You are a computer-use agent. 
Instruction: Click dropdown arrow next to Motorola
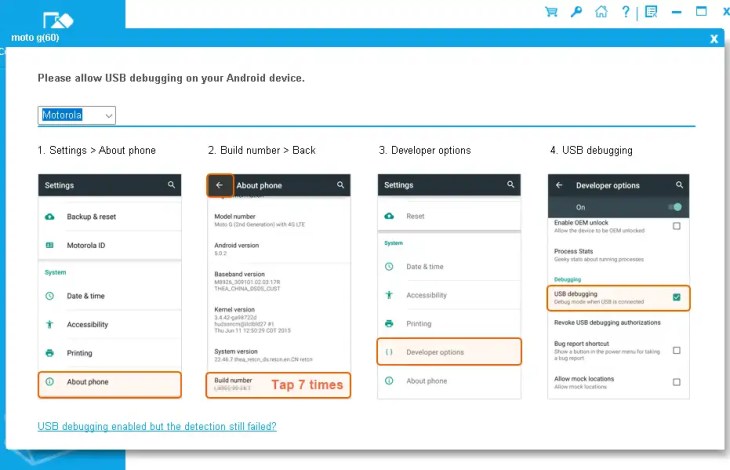pos(108,116)
